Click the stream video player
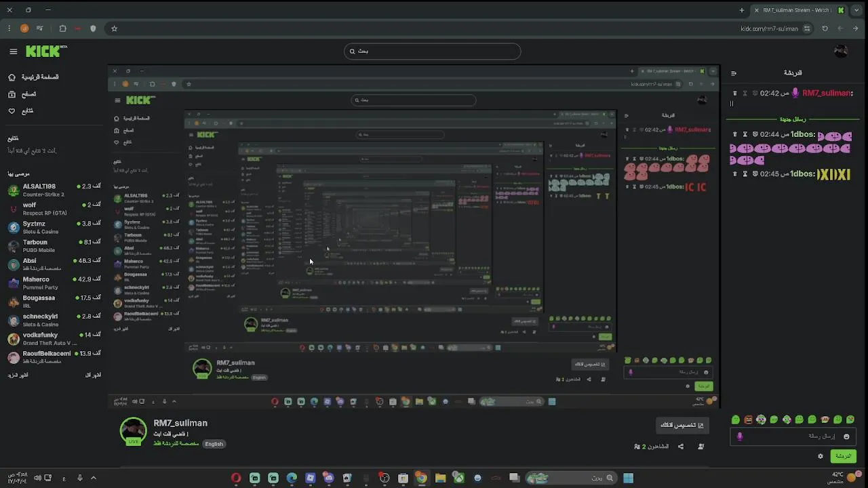This screenshot has width=868, height=488. [414, 237]
